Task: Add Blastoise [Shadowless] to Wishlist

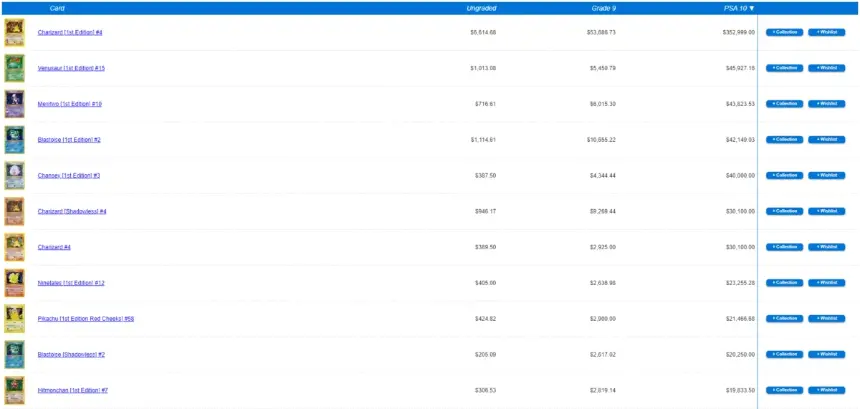Action: point(827,355)
